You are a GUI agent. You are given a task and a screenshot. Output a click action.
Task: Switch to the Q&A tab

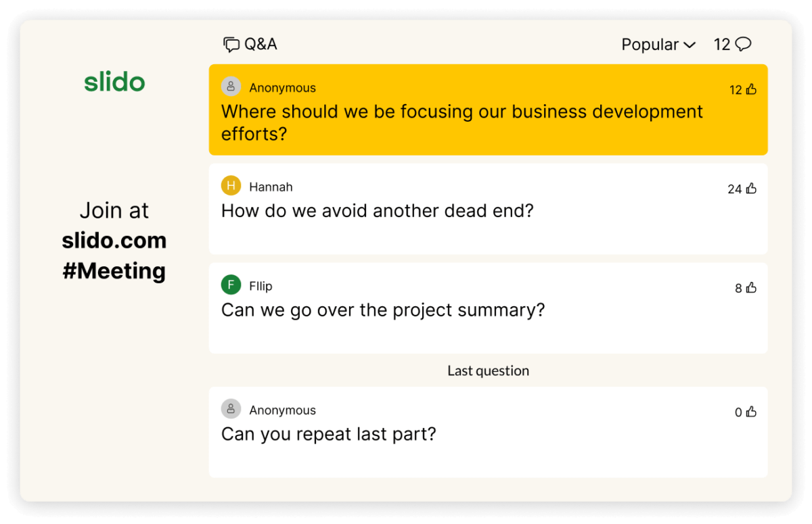[x=250, y=44]
